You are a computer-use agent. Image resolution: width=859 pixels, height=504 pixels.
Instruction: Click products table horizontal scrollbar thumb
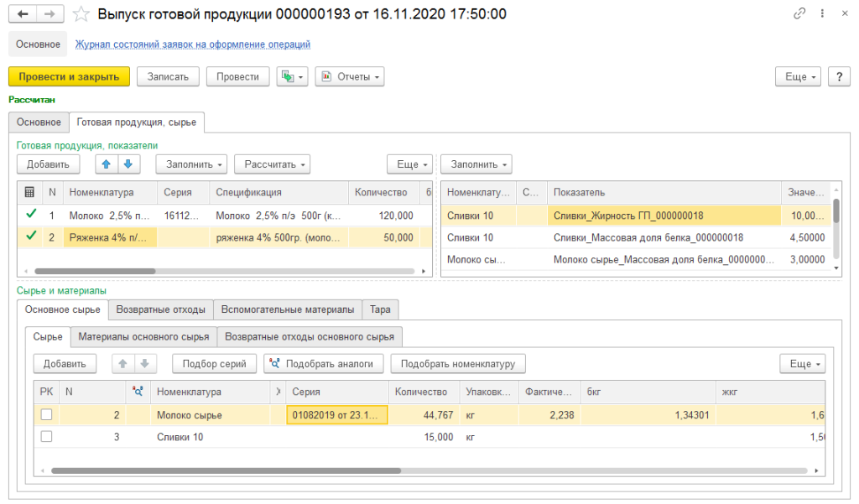tap(96, 271)
